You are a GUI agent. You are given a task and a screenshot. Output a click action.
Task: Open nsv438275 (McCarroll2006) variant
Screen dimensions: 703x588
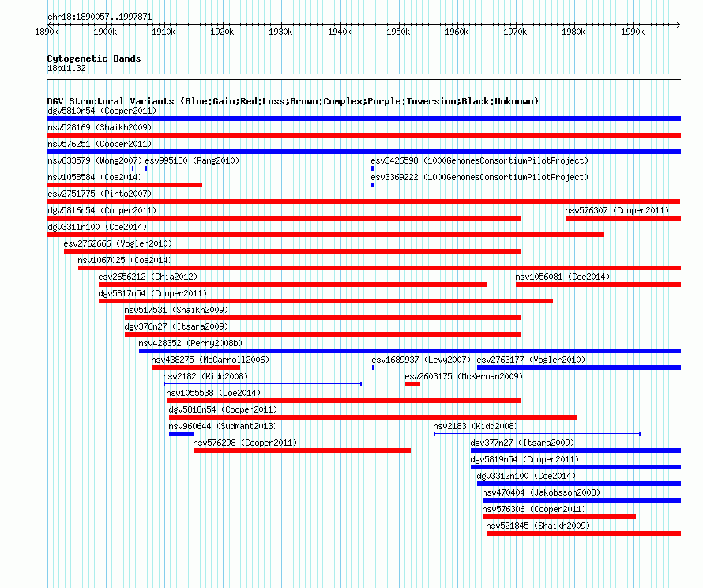[x=210, y=360]
